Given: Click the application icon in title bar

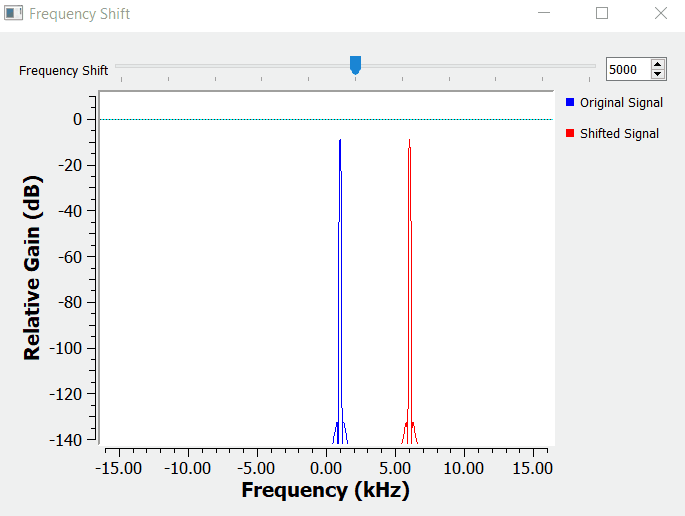Looking at the screenshot, I should pyautogui.click(x=13, y=14).
